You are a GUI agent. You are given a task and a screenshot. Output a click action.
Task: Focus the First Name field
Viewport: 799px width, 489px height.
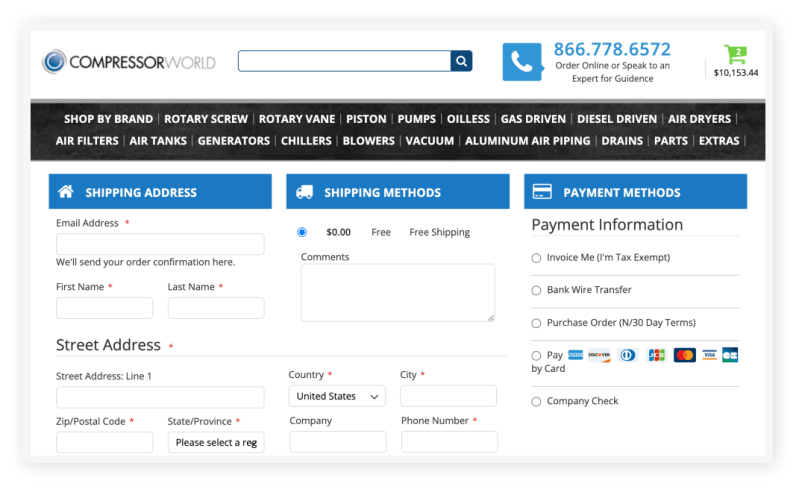(x=104, y=308)
